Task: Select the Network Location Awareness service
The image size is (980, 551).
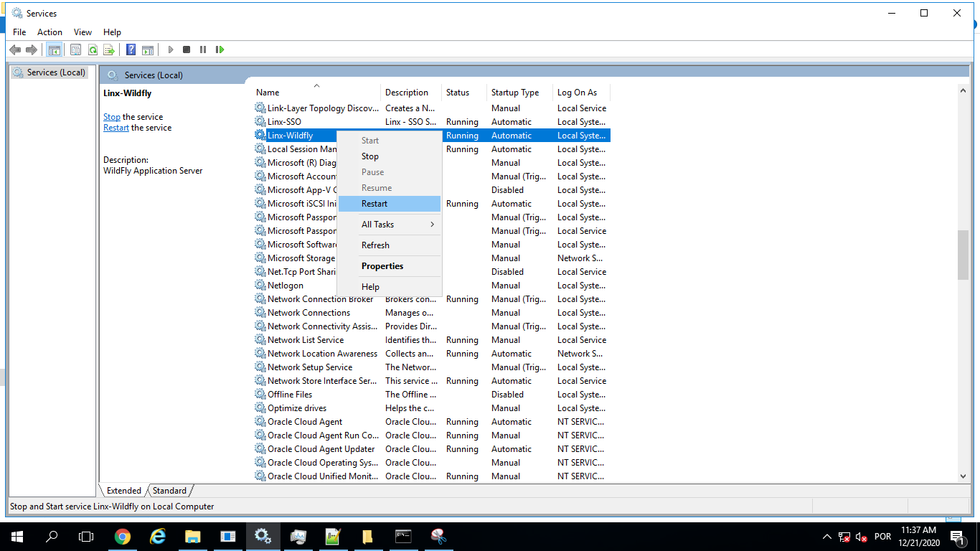Action: tap(432, 354)
